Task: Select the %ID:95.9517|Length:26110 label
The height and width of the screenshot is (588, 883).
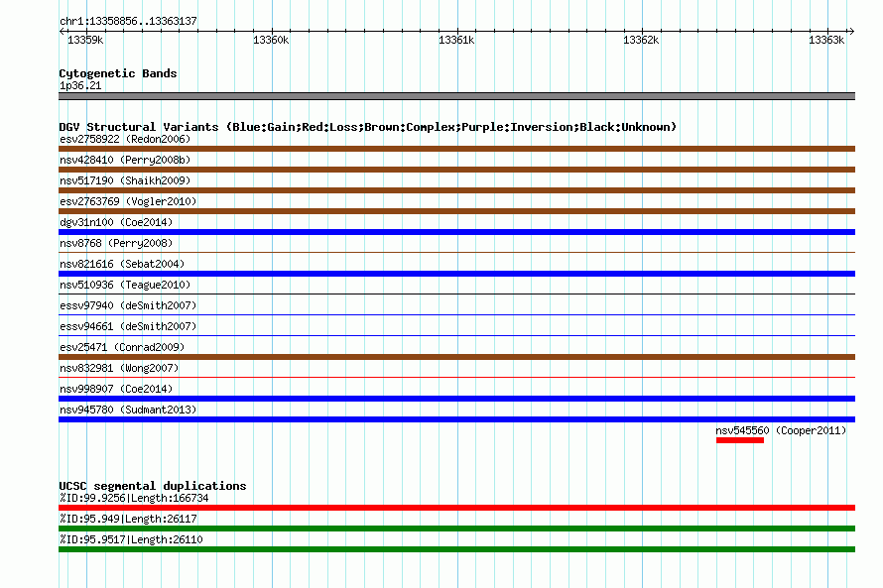Action: pyautogui.click(x=131, y=539)
